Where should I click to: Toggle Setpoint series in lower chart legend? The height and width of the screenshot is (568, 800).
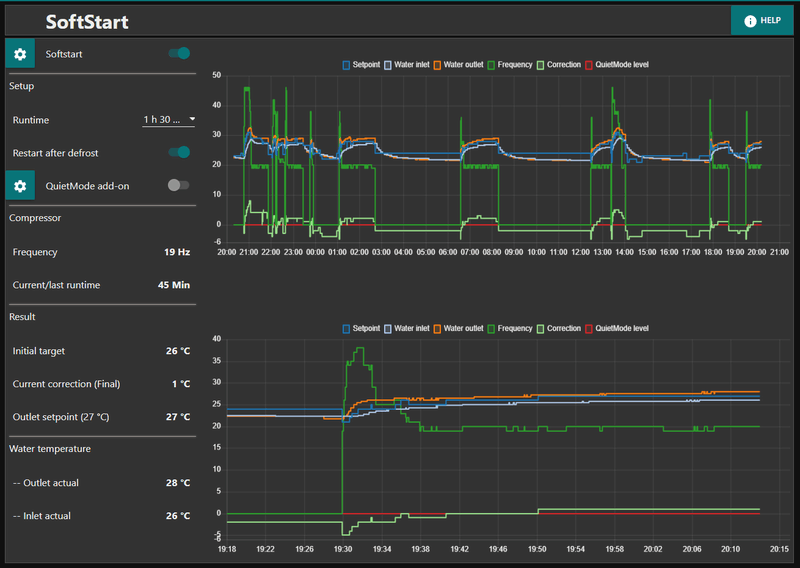(361, 329)
